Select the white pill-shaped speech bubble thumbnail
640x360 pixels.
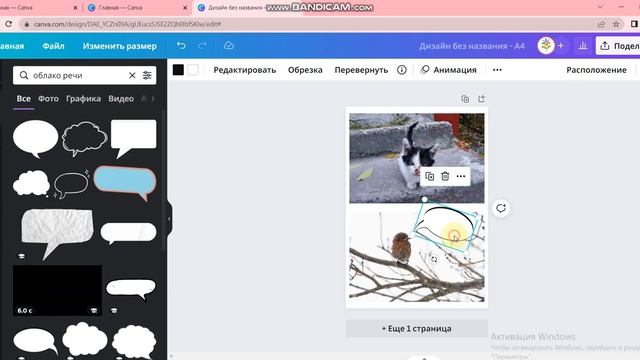(x=128, y=233)
